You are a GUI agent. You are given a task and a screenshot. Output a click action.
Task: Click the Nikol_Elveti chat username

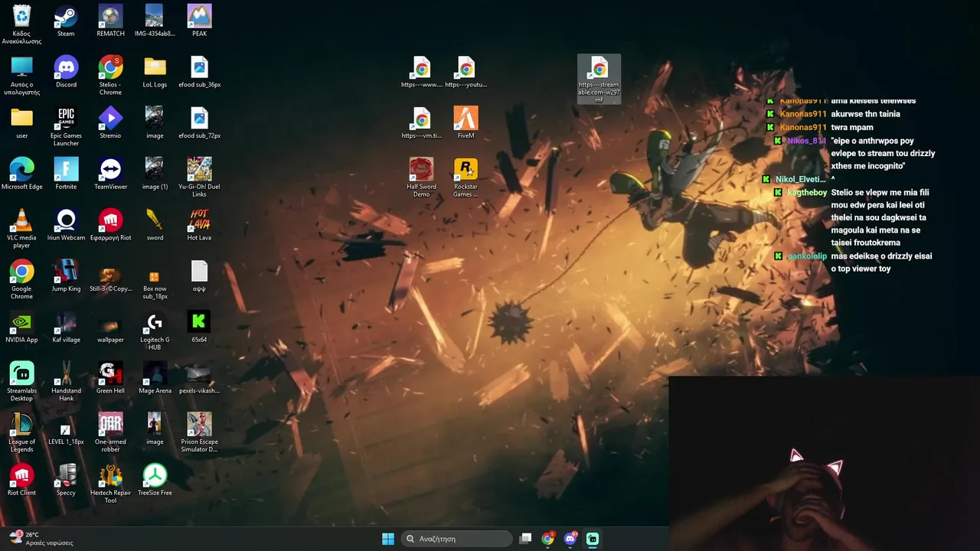[800, 180]
